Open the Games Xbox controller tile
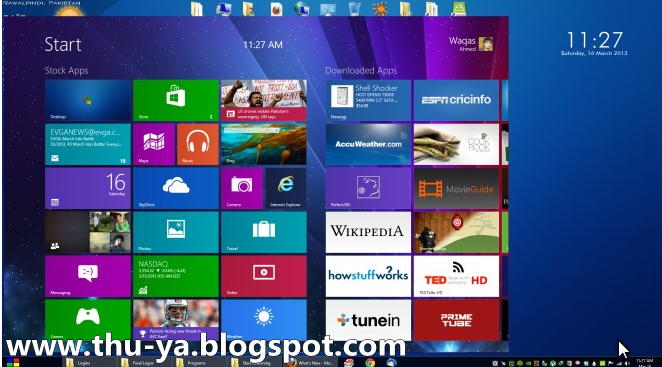 88,320
